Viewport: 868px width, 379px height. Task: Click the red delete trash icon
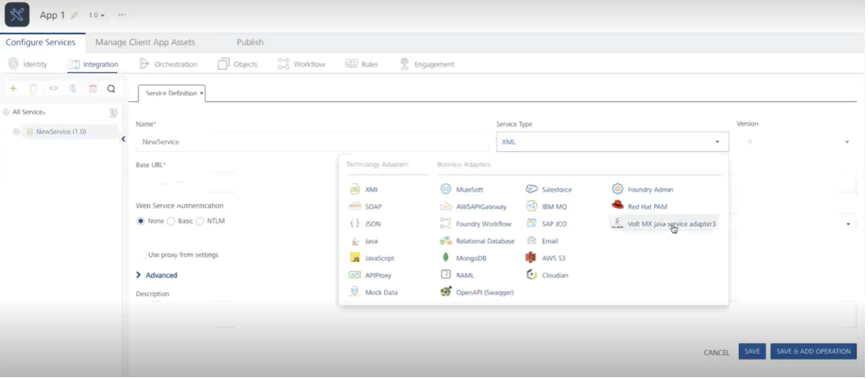pyautogui.click(x=93, y=89)
